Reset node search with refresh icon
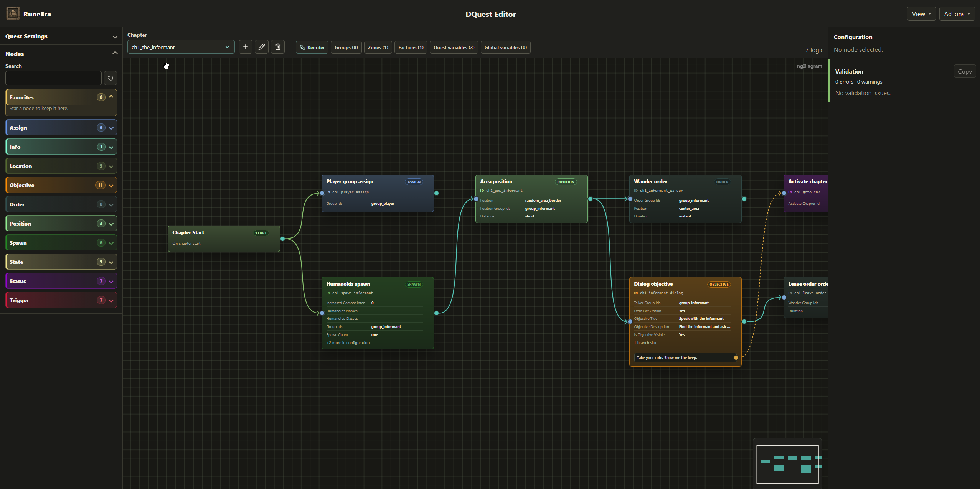The height and width of the screenshot is (489, 980). tap(111, 78)
